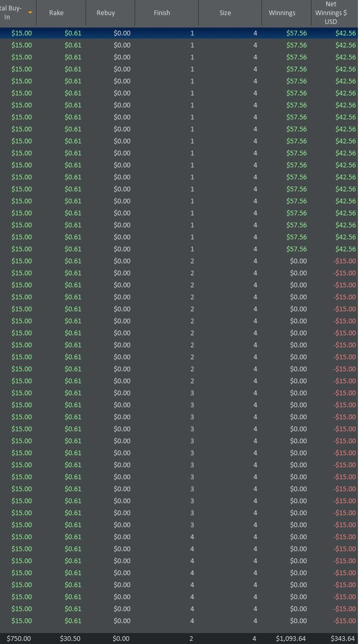This screenshot has height=644, width=359.
Task: Click the highlighted row's $0.61 rake cell
Action: click(73, 33)
